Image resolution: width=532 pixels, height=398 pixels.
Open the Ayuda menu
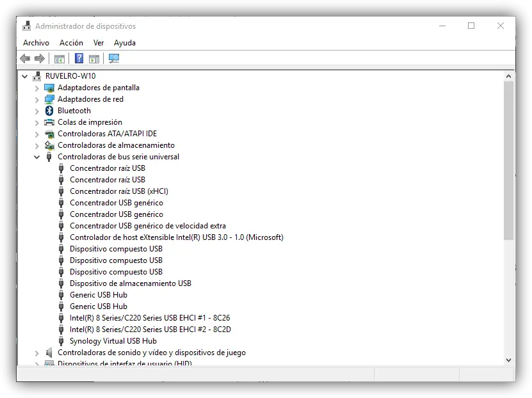coord(125,43)
